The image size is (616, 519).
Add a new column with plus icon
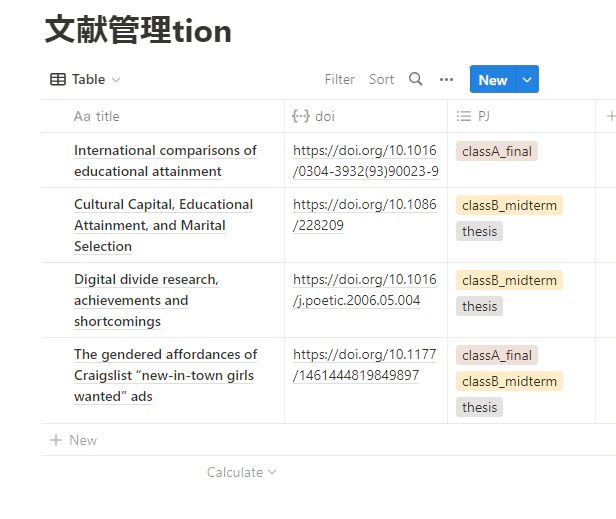click(610, 116)
